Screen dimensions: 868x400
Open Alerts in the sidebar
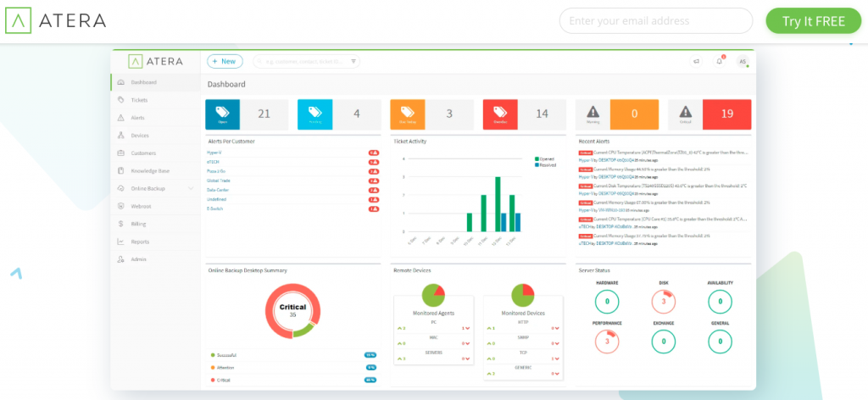coord(156,118)
